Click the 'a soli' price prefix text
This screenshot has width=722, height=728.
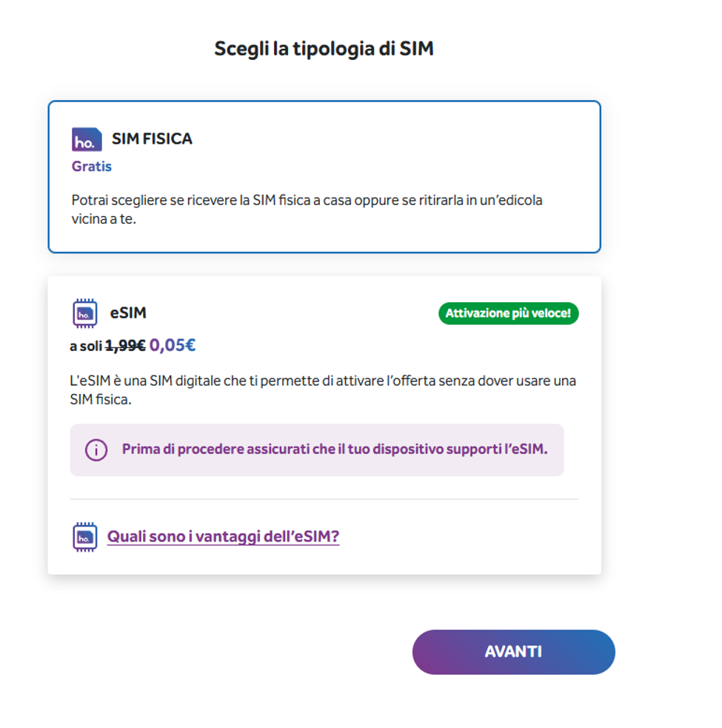[86, 347]
